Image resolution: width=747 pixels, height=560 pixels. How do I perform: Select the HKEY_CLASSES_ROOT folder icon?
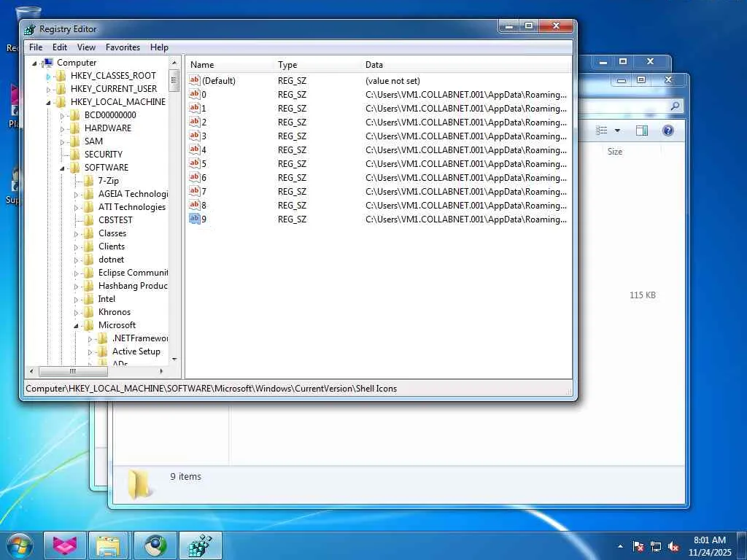61,76
